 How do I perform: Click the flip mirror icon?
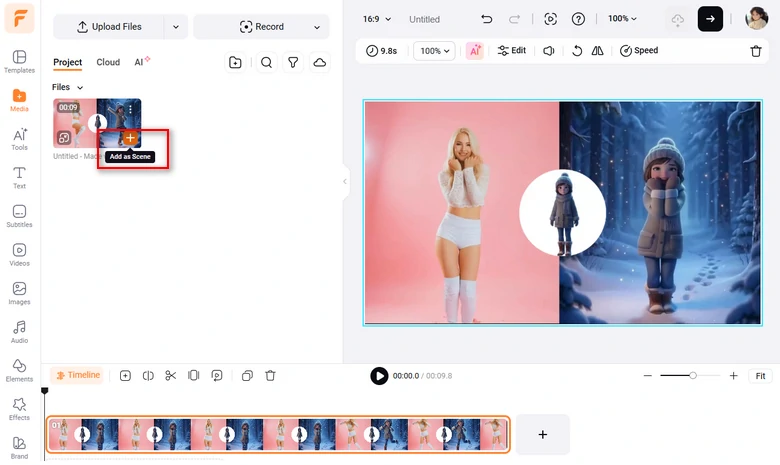tap(597, 51)
